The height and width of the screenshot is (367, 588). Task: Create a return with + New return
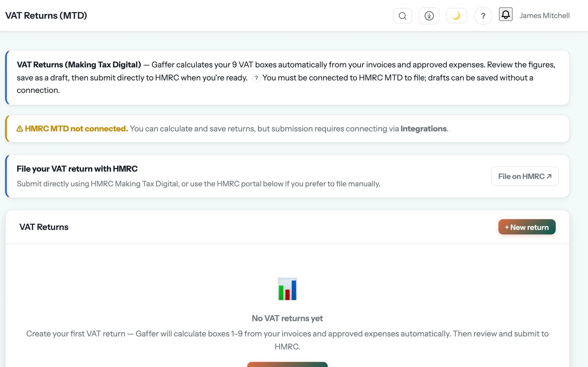[527, 227]
